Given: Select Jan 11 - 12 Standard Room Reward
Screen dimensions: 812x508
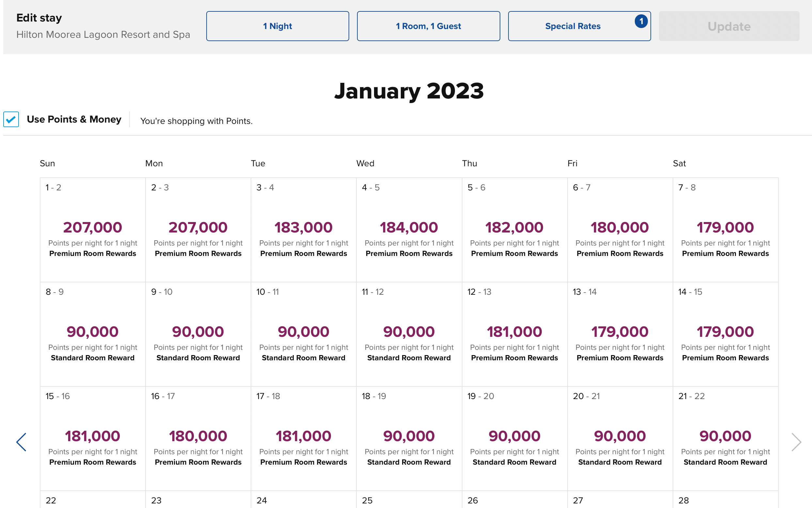Looking at the screenshot, I should pyautogui.click(x=409, y=334).
